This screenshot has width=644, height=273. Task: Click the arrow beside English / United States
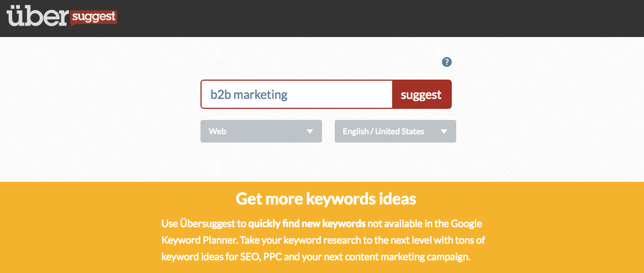pyautogui.click(x=444, y=132)
